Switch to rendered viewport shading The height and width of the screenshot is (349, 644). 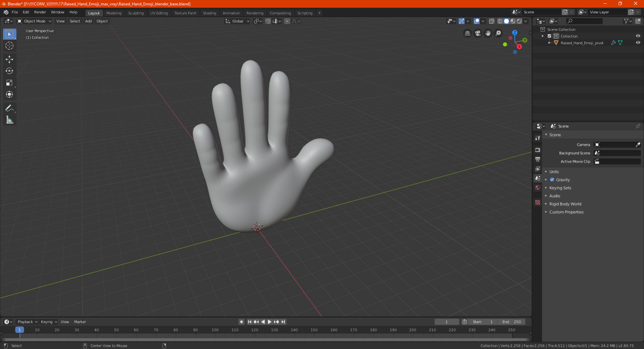click(x=519, y=21)
